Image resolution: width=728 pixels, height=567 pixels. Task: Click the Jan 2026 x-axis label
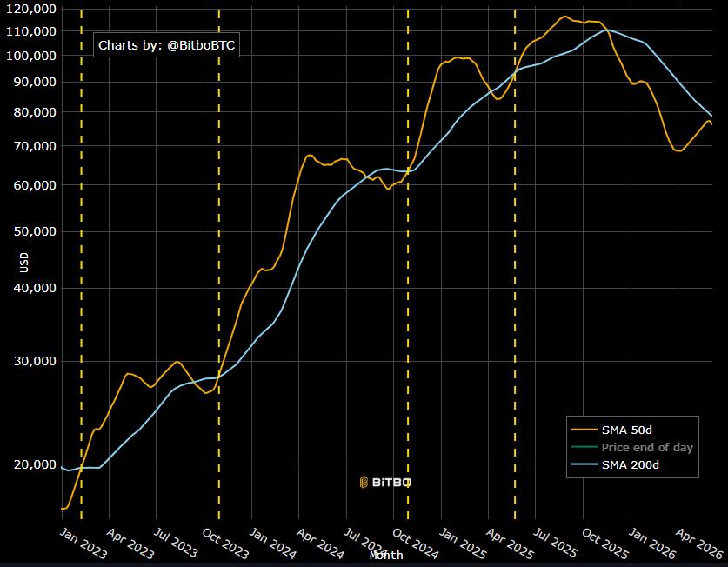(x=652, y=544)
